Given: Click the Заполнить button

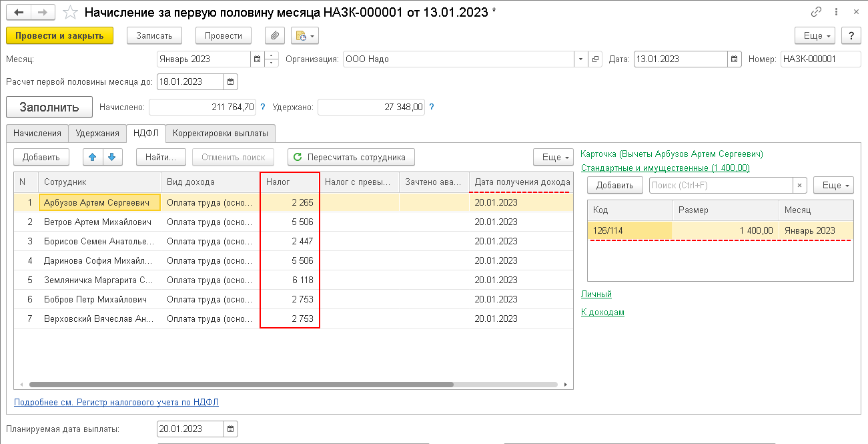Looking at the screenshot, I should pos(49,107).
